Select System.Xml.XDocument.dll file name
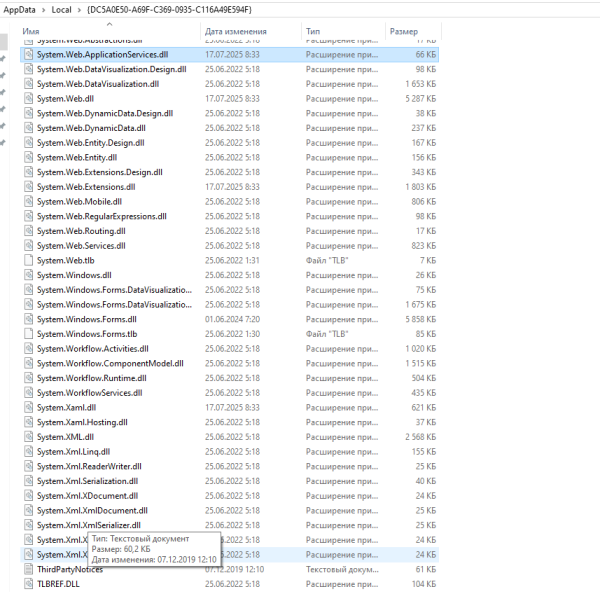Screen dimensions: 600x594 click(88, 496)
